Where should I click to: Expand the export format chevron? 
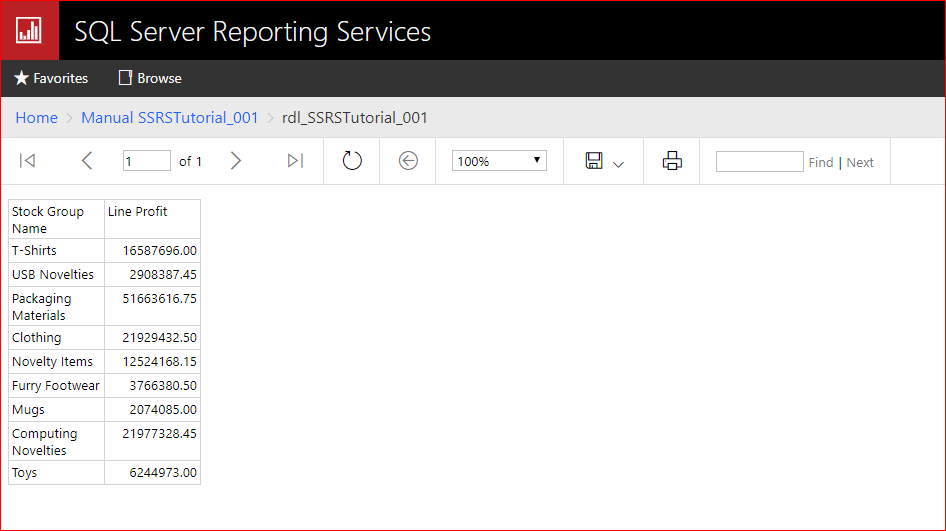[618, 164]
